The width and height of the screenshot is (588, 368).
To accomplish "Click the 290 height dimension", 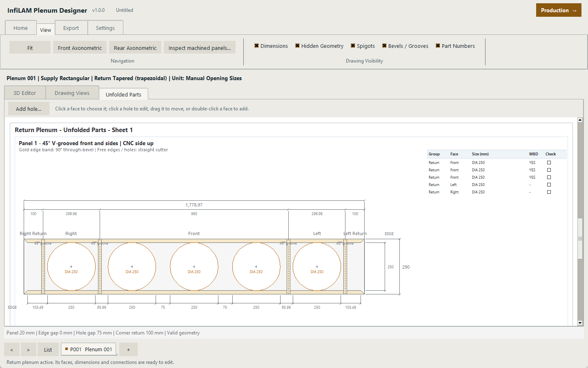I will (406, 267).
